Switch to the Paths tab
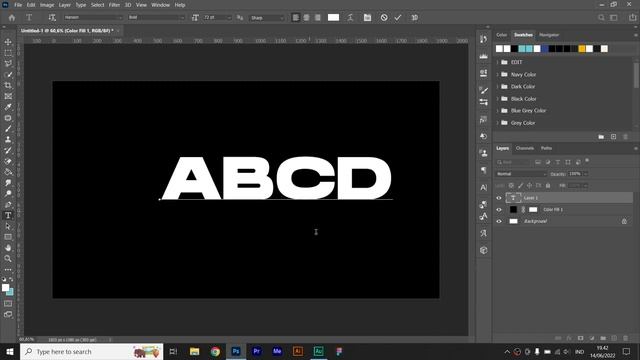640x360 pixels. click(x=546, y=148)
